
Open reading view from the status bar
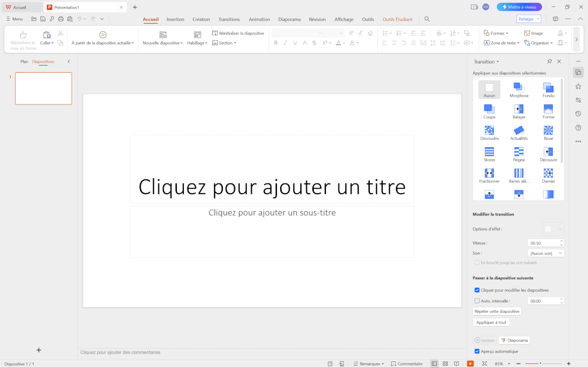tap(456, 363)
